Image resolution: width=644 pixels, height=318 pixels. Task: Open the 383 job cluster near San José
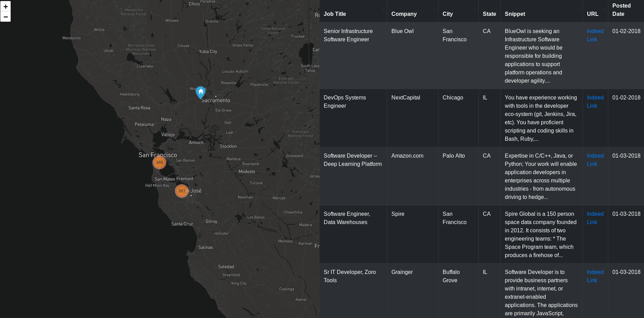point(182,191)
